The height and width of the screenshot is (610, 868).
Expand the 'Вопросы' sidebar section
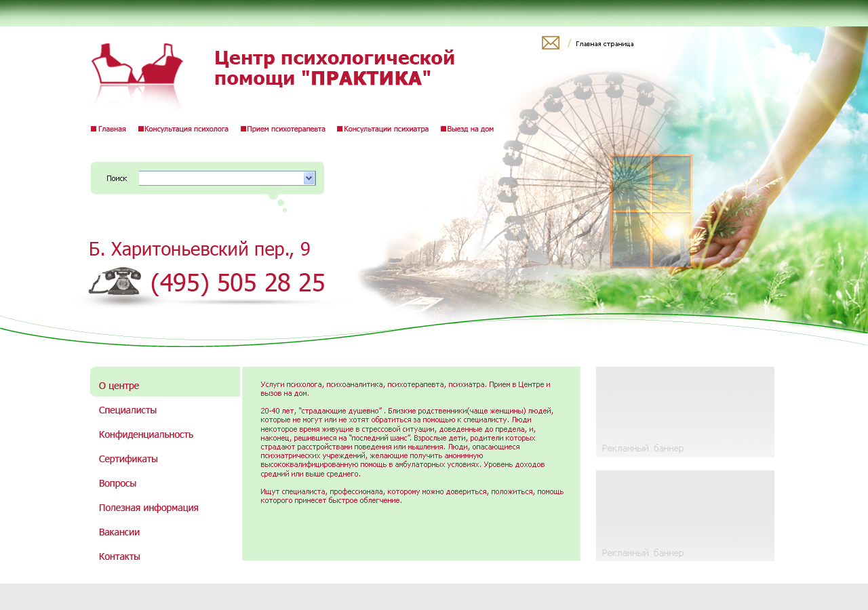(117, 483)
